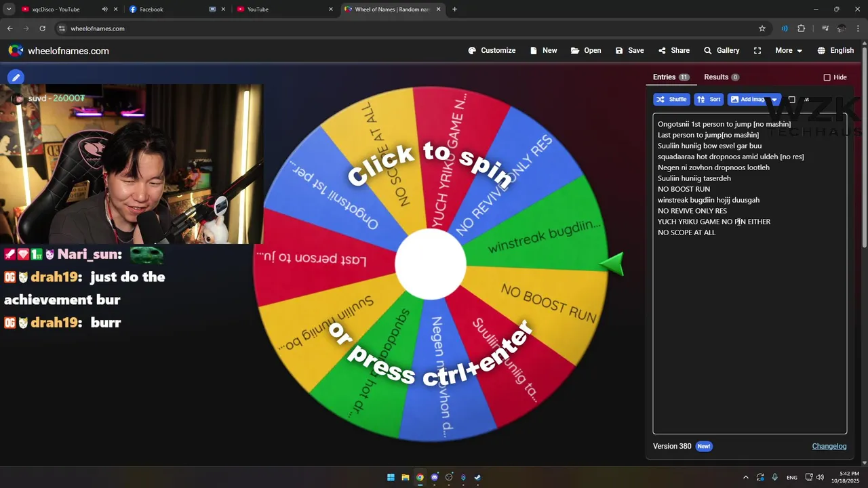The image size is (868, 488).
Task: Click the wheel center hub to spin
Action: pos(431,264)
